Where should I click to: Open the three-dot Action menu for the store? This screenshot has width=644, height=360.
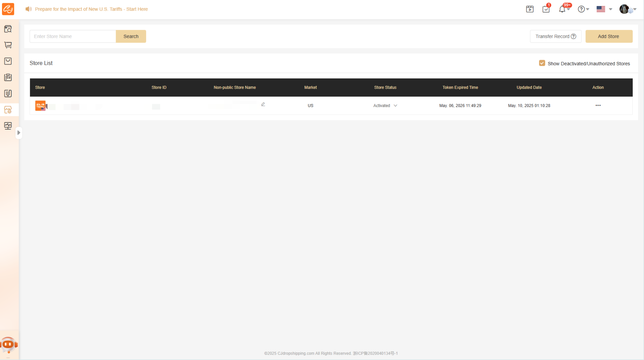point(598,105)
